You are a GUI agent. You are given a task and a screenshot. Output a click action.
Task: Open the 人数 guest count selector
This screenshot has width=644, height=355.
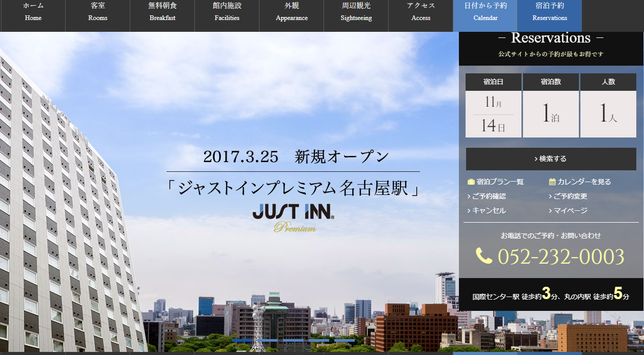coord(608,114)
